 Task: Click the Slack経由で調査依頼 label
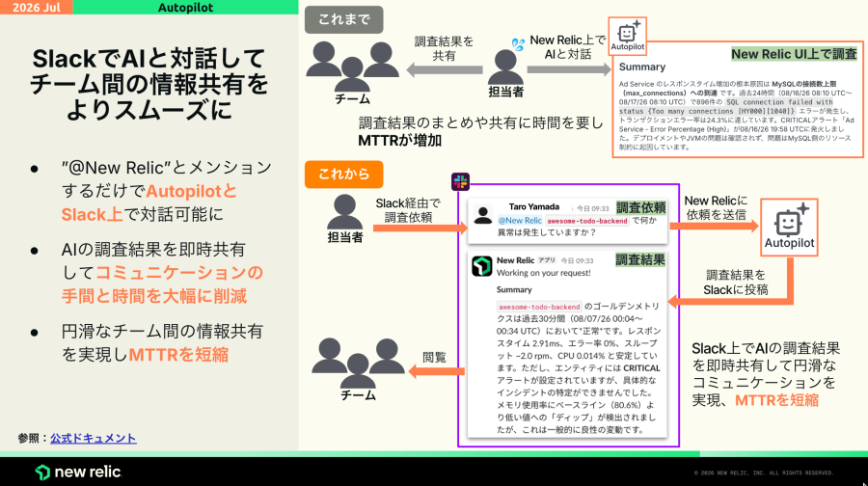(408, 210)
